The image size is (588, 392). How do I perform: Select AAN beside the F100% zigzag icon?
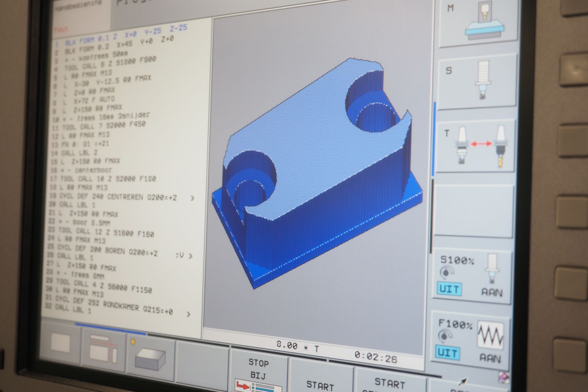tap(490, 358)
